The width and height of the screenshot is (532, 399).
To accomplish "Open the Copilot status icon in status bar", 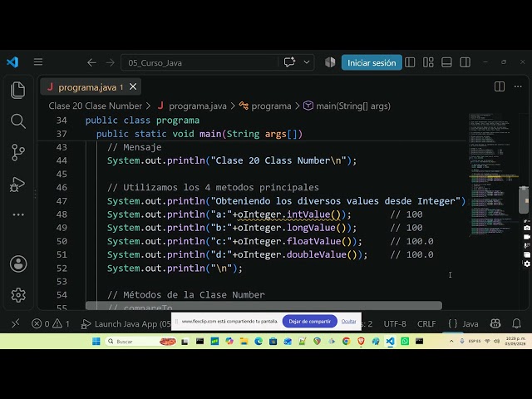I will click(495, 323).
